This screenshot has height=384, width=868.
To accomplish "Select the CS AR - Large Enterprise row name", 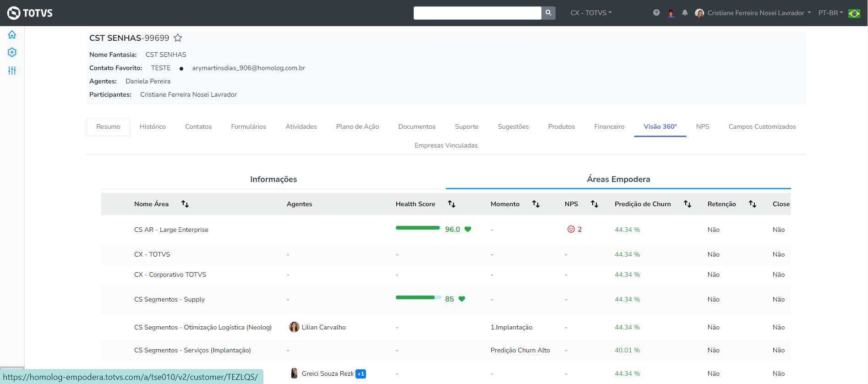I will (171, 230).
